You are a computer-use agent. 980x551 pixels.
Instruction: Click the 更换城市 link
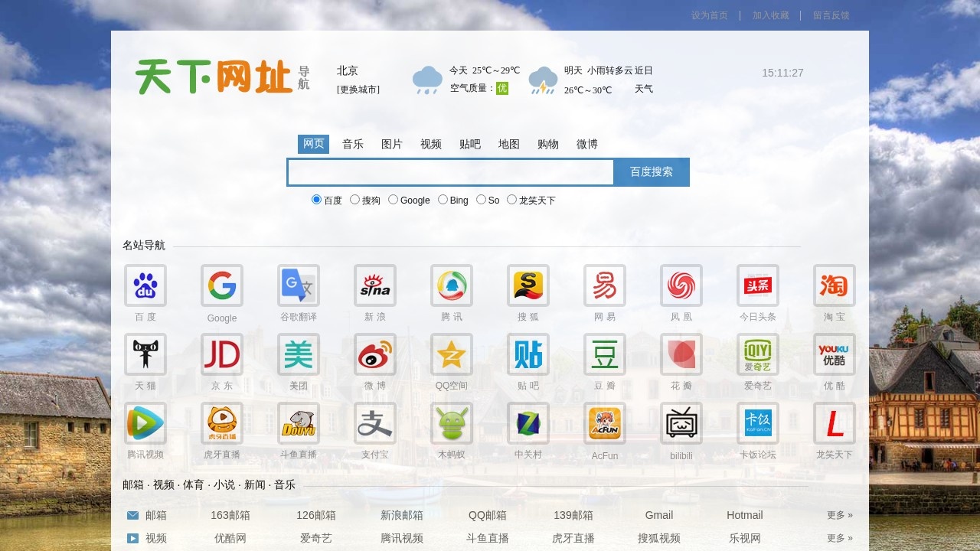click(358, 90)
